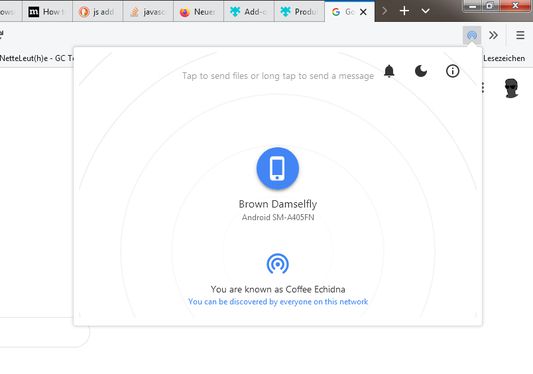Open the Firefox hamburger menu

point(520,35)
